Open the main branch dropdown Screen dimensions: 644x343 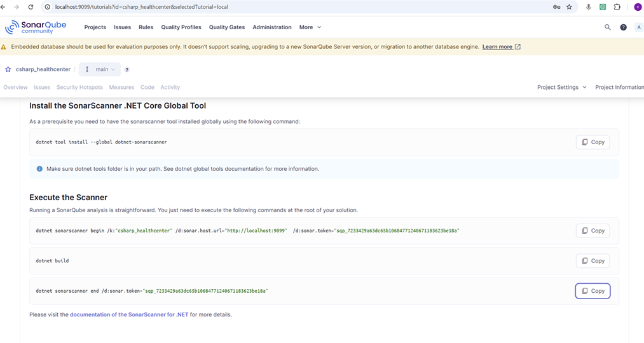point(100,69)
